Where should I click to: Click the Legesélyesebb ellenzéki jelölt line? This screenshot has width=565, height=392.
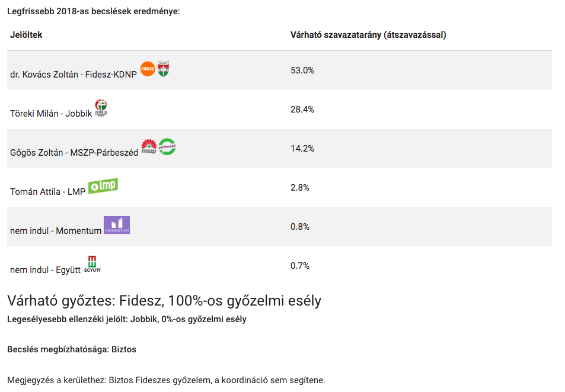click(x=127, y=320)
